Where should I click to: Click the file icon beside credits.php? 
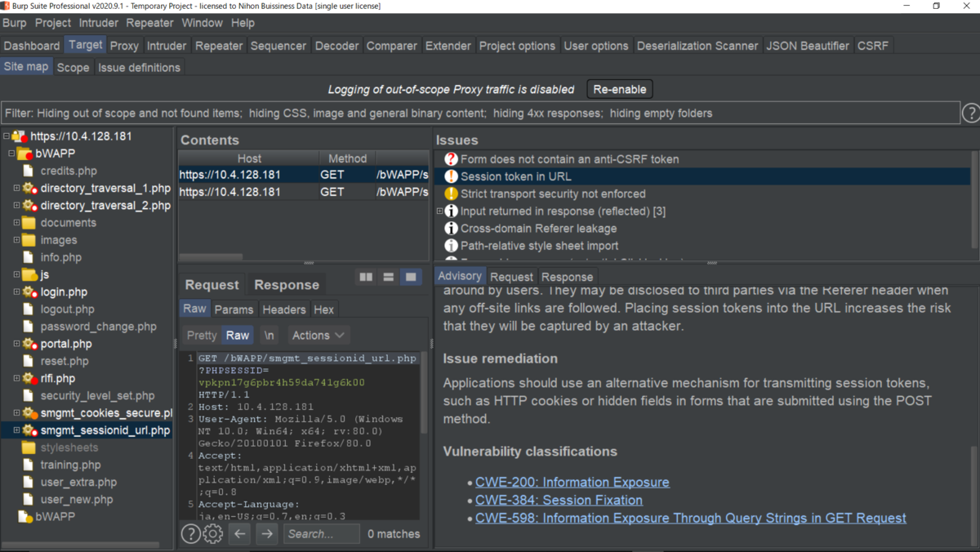(x=29, y=171)
